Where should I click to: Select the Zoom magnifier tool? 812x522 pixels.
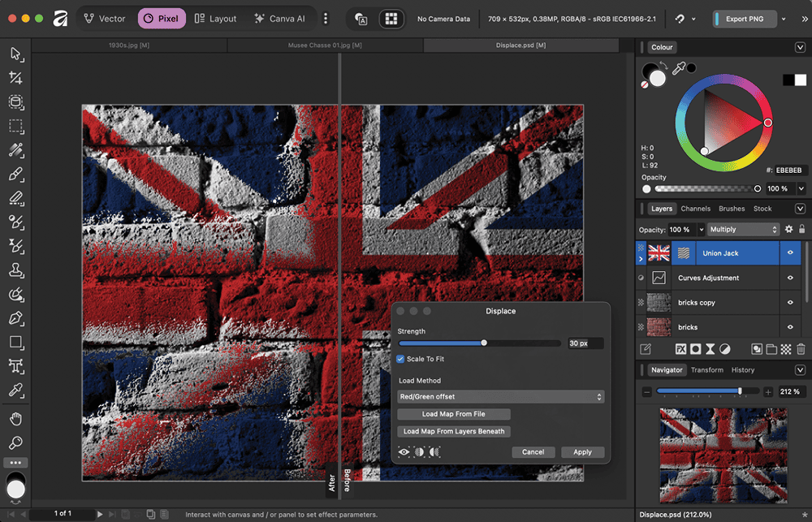coord(15,443)
